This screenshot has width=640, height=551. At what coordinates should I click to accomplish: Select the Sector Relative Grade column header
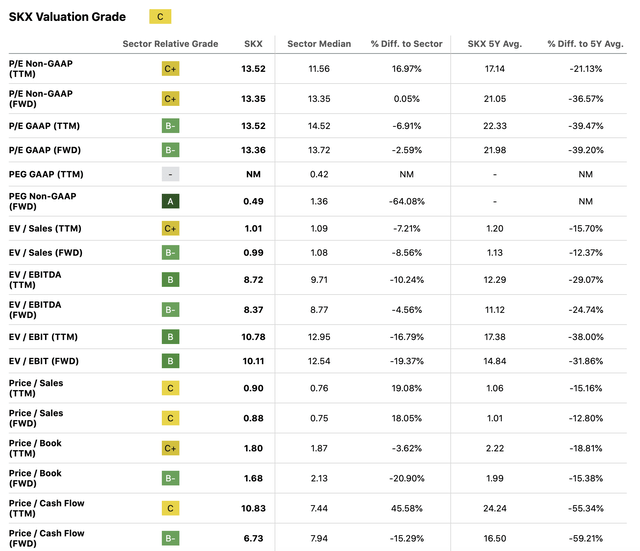(x=170, y=44)
